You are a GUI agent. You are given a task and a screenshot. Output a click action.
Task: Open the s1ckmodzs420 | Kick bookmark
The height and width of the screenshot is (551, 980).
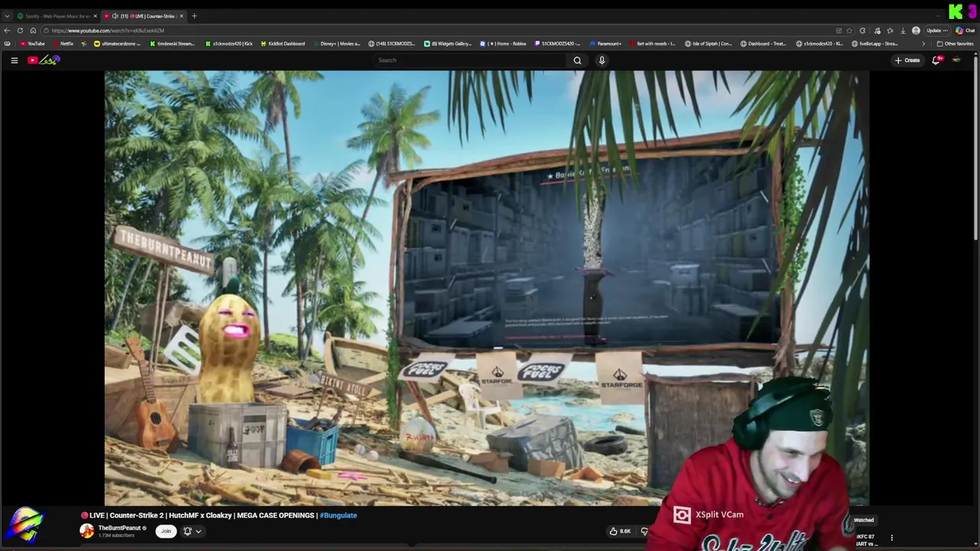click(229, 44)
